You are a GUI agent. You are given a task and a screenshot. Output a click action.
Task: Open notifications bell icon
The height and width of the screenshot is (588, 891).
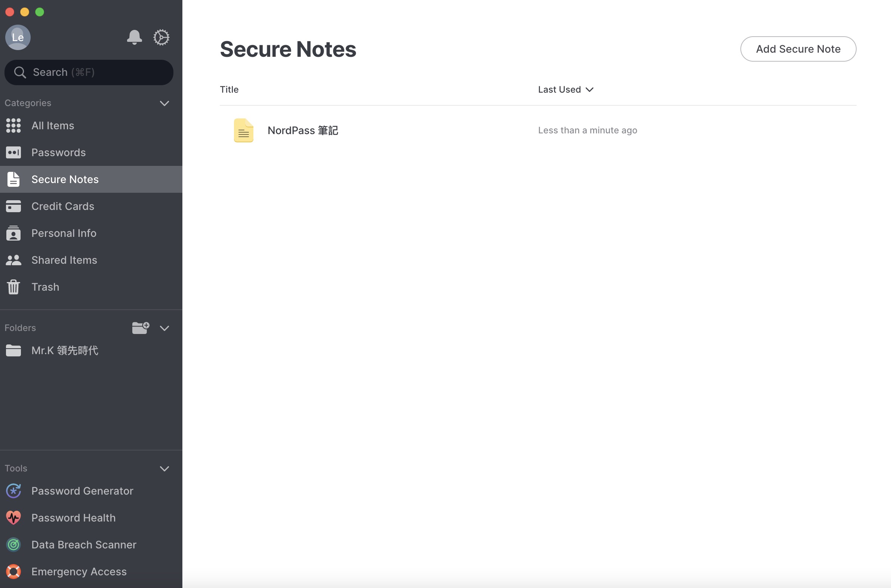[x=134, y=37]
